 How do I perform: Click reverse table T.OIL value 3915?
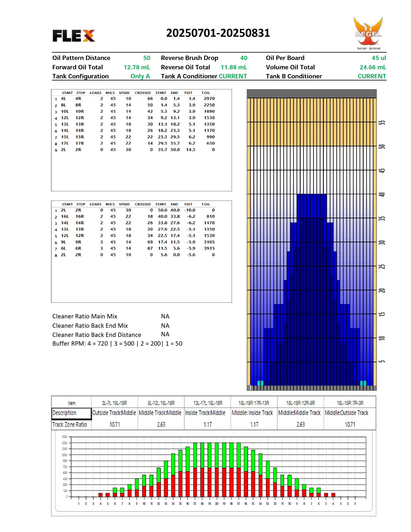point(209,248)
